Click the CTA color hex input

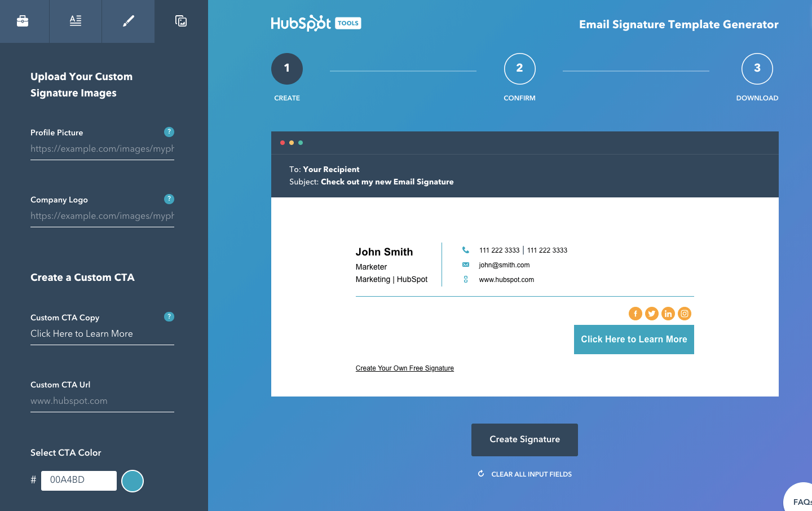coord(79,480)
